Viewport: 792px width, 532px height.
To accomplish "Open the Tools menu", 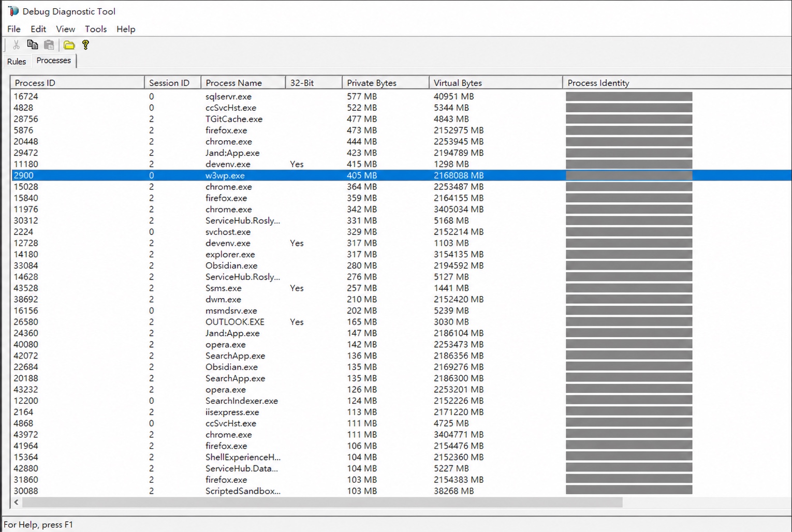I will 96,29.
